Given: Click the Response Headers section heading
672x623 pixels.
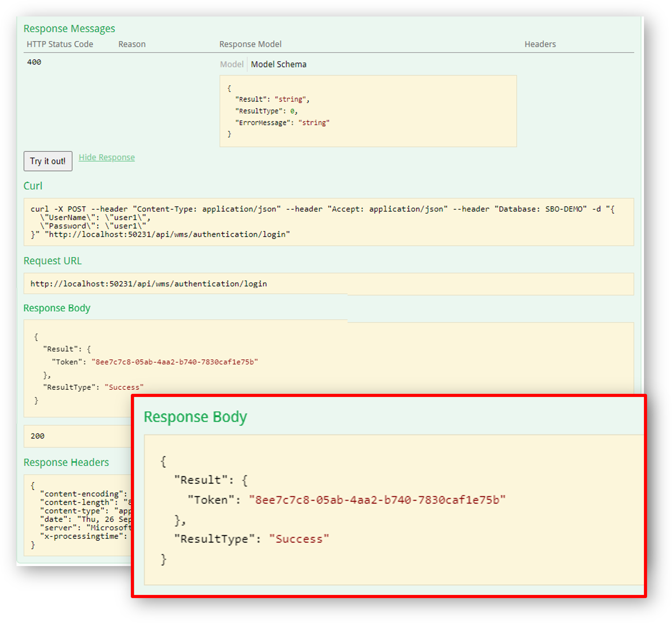Looking at the screenshot, I should 66,463.
